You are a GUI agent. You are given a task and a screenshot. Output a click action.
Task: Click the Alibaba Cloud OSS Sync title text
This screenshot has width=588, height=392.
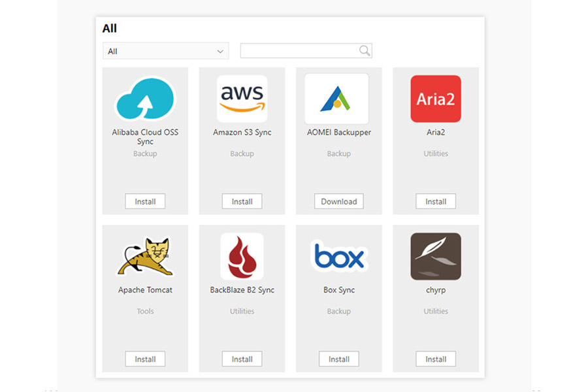[x=145, y=137]
